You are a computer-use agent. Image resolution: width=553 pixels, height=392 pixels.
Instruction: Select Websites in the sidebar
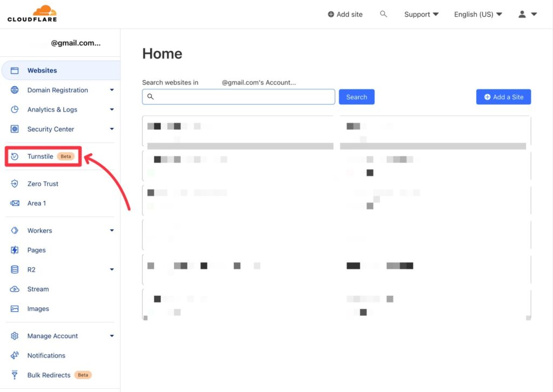coord(42,70)
